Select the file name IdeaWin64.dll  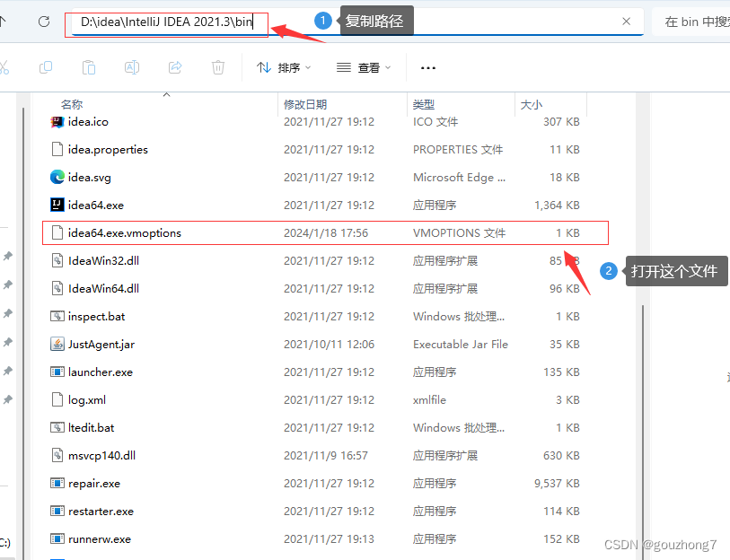click(x=103, y=289)
